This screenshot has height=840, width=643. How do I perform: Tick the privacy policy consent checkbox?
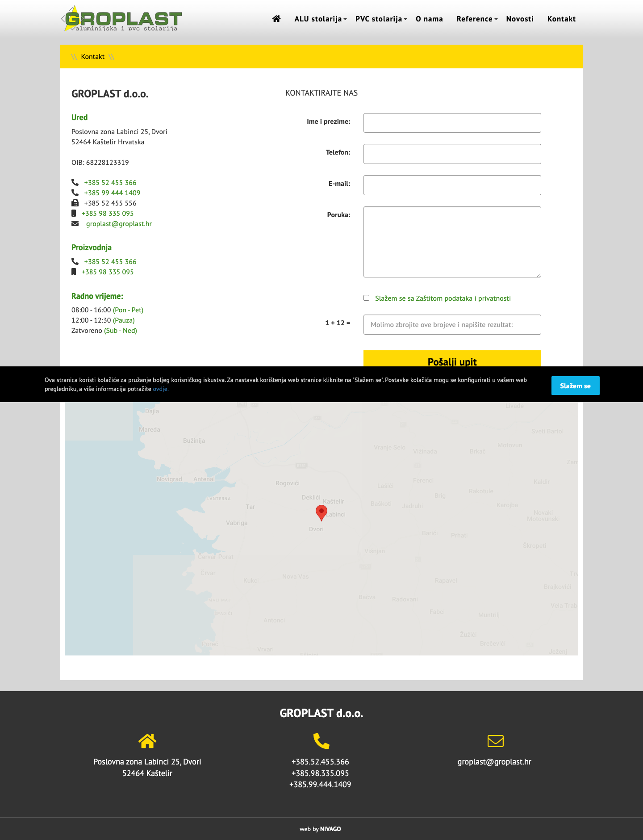366,298
